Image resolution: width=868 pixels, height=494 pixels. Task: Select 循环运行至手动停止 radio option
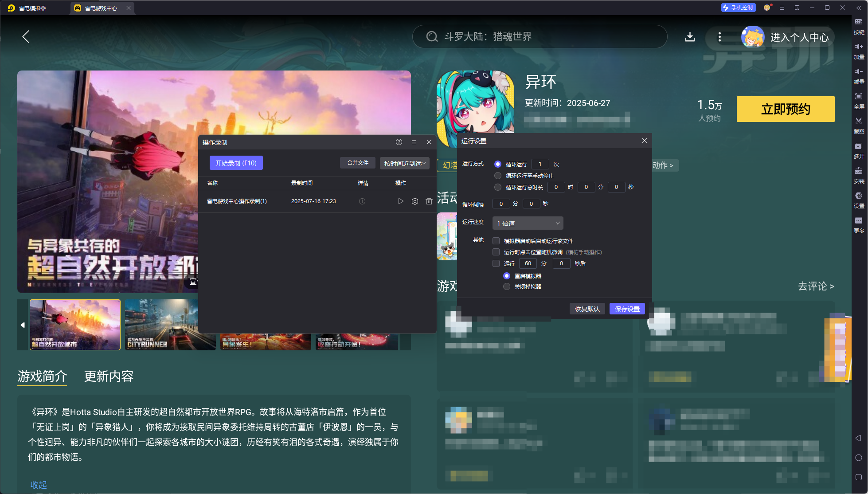click(498, 176)
